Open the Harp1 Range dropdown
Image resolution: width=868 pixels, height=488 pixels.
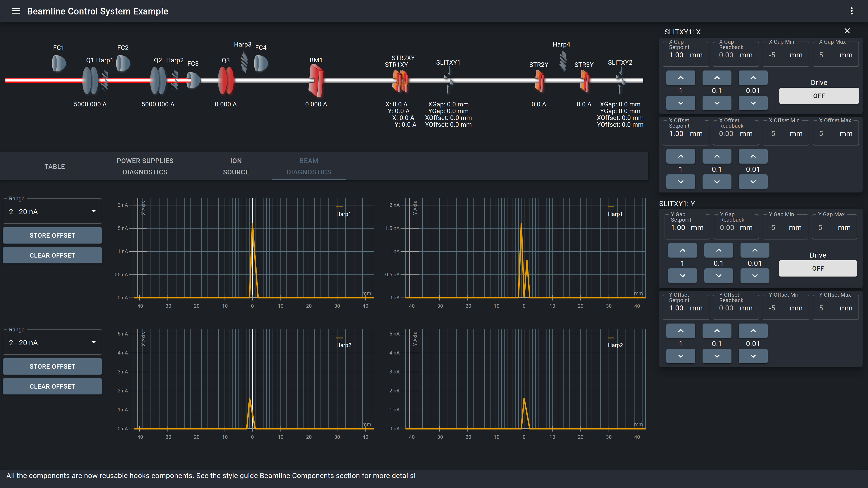pos(52,211)
